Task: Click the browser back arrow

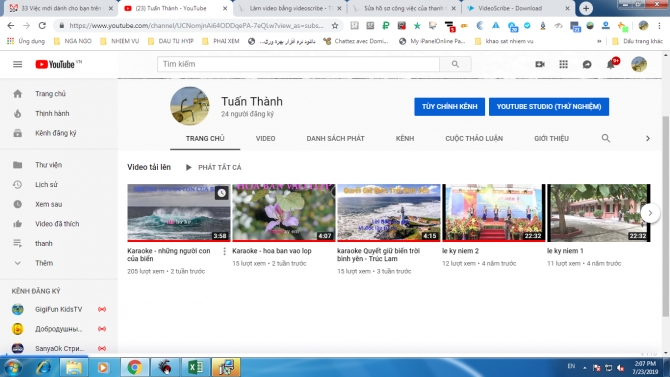Action: [x=11, y=26]
